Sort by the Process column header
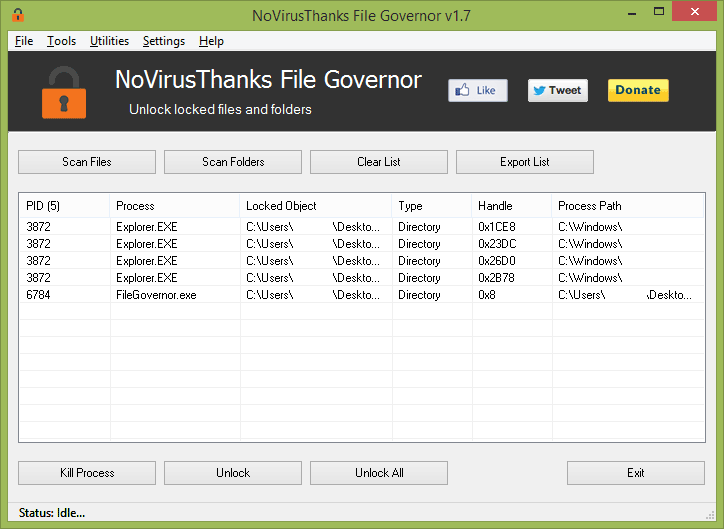The height and width of the screenshot is (529, 724). click(175, 206)
